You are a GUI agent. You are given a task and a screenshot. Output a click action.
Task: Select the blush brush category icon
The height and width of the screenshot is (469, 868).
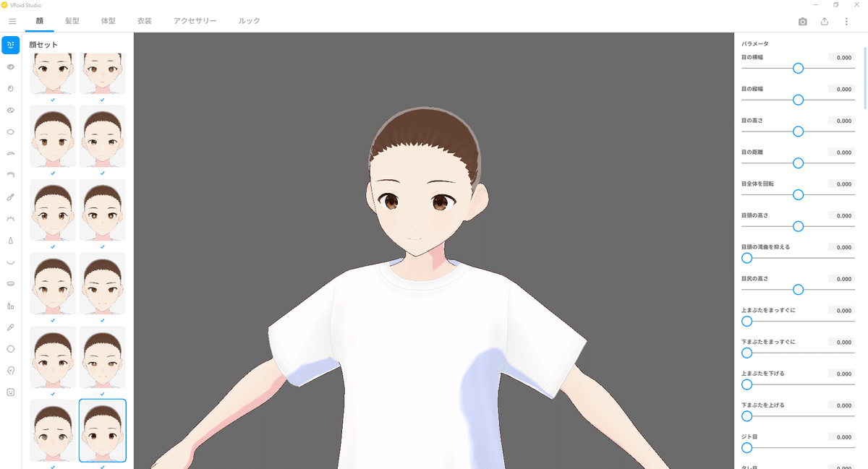(11, 327)
